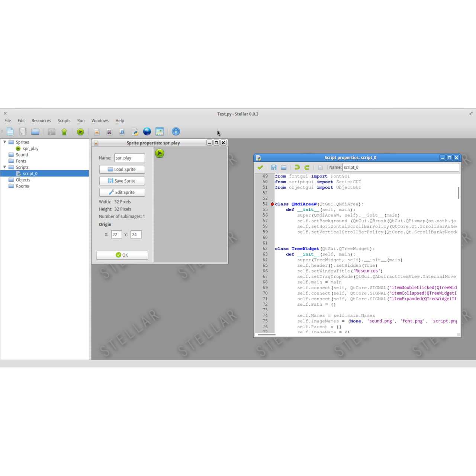The width and height of the screenshot is (476, 476).
Task: Click the redo arrow in script editor
Action: pyautogui.click(x=307, y=167)
